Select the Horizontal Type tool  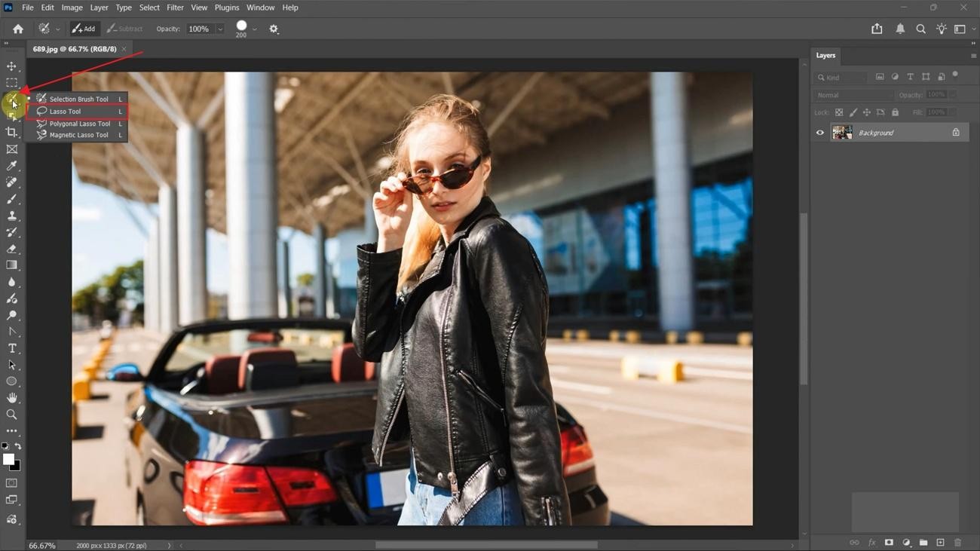coord(11,348)
